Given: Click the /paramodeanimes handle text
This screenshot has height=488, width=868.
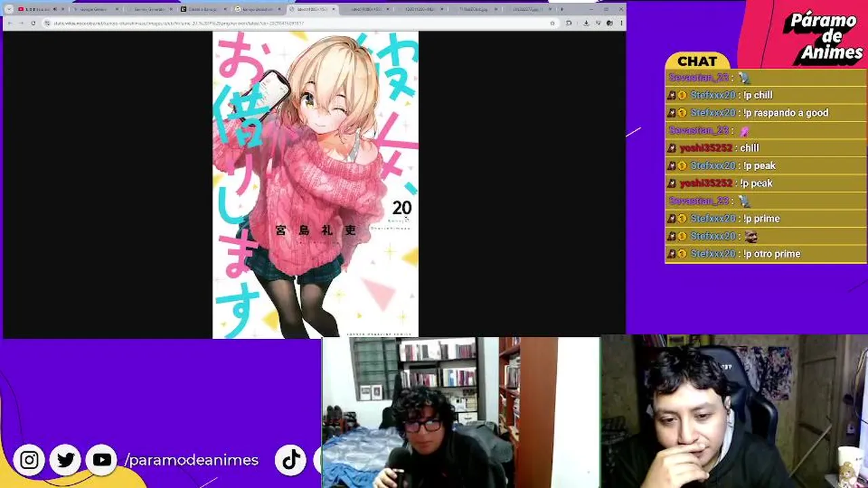Looking at the screenshot, I should point(191,460).
